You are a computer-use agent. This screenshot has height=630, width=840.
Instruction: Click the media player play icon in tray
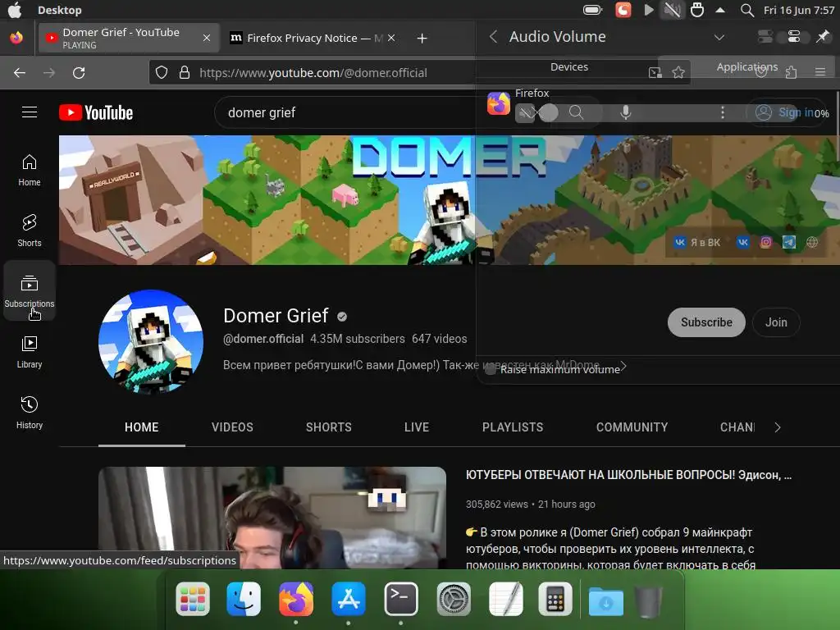point(648,10)
